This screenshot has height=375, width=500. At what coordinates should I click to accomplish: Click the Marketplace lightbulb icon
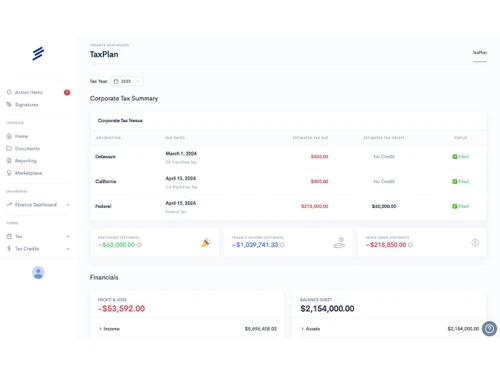coord(9,173)
